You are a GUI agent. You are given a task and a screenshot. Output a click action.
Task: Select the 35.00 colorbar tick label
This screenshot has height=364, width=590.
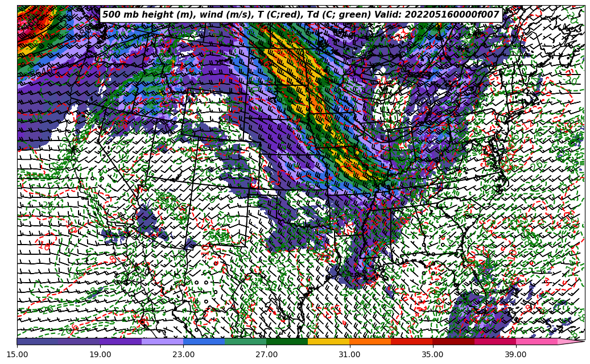click(432, 354)
